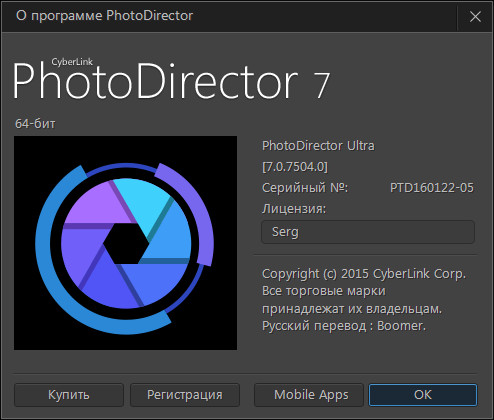Click the О программе PhotoDirector title bar text
Image resolution: width=494 pixels, height=420 pixels.
pos(104,16)
